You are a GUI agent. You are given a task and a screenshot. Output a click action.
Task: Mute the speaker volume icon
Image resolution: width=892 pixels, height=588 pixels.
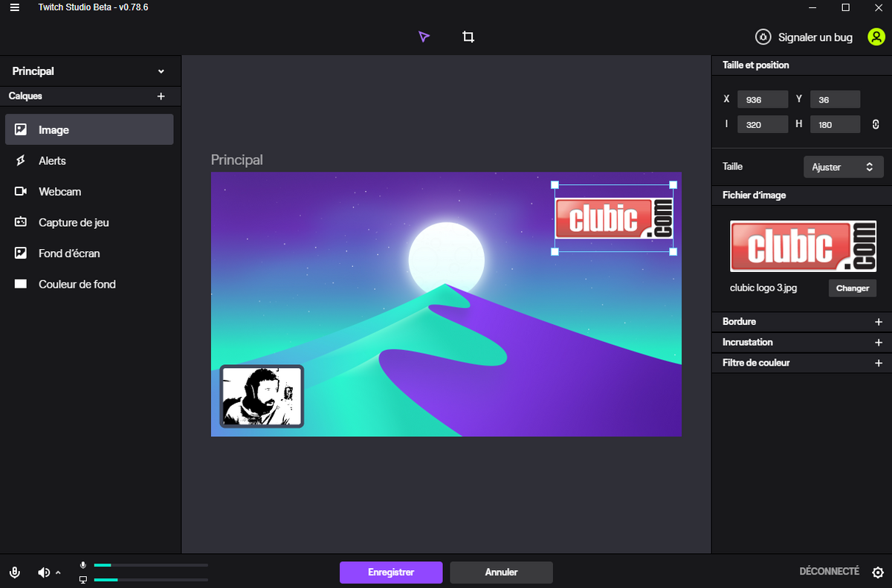[x=44, y=572]
